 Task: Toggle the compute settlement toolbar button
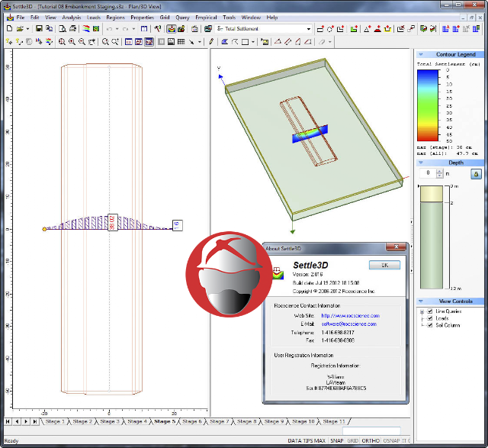coord(171,29)
